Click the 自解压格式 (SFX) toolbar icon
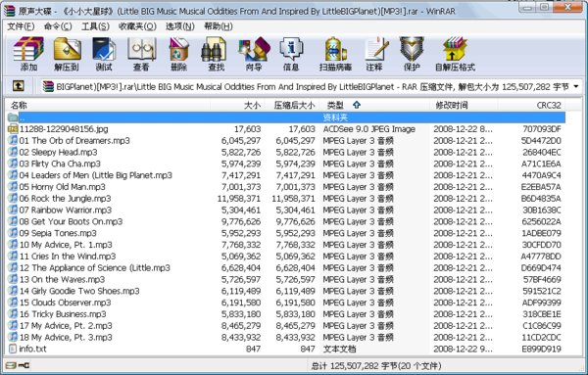The image size is (588, 375). click(x=455, y=54)
